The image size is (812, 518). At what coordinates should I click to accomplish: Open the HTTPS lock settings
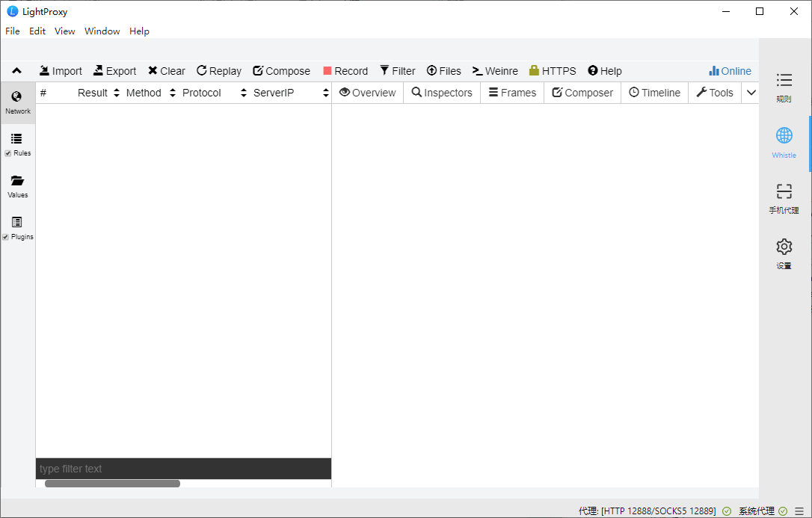click(553, 71)
